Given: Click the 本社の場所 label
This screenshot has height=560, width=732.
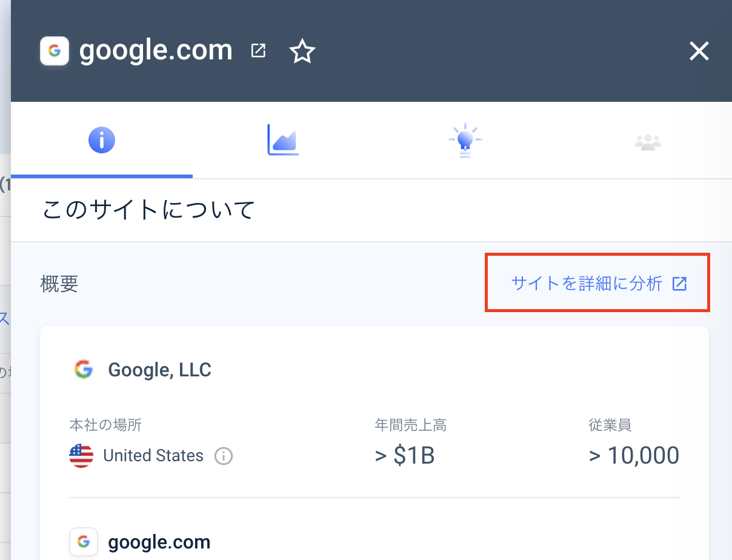Looking at the screenshot, I should pos(105,425).
